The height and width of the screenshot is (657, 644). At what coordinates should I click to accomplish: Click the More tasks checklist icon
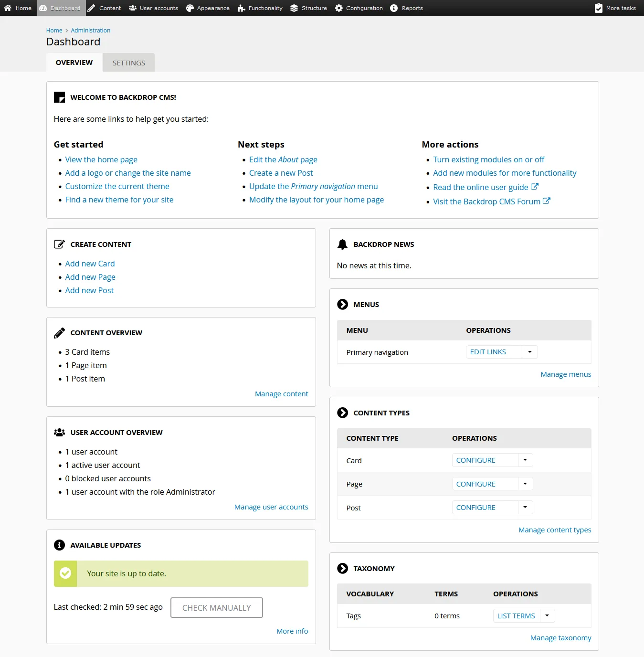pyautogui.click(x=599, y=8)
